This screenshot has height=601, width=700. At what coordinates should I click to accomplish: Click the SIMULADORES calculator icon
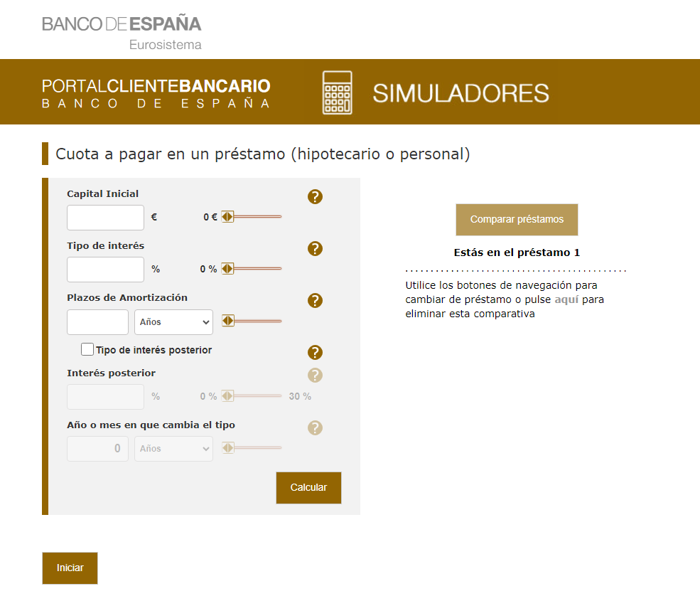pyautogui.click(x=337, y=92)
